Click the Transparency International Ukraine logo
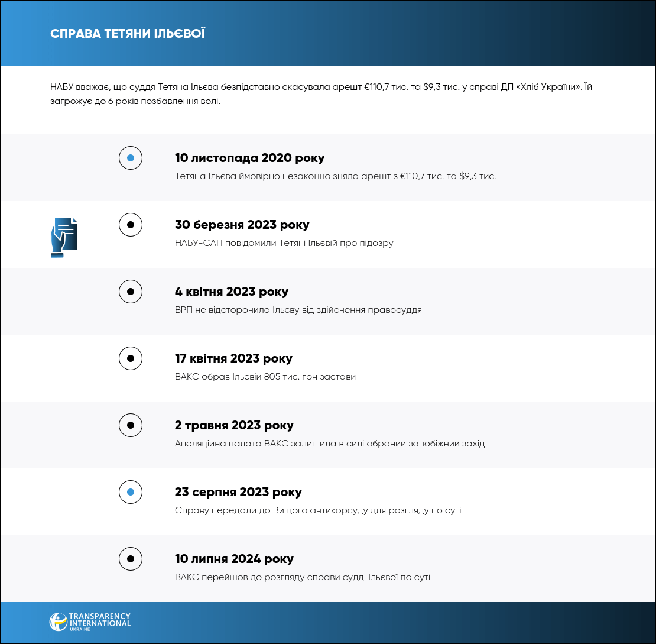The height and width of the screenshot is (644, 656). [x=90, y=622]
